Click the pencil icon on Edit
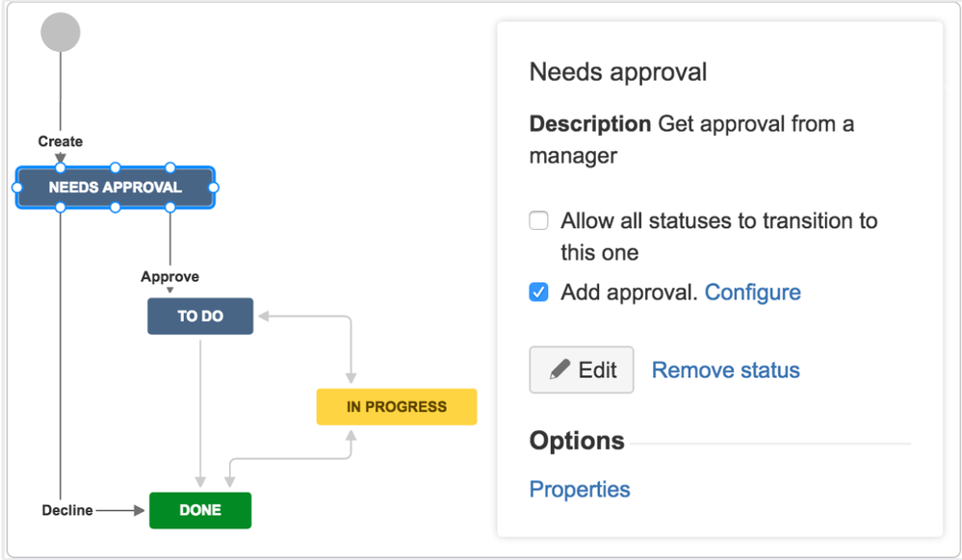This screenshot has height=560, width=962. pos(559,370)
